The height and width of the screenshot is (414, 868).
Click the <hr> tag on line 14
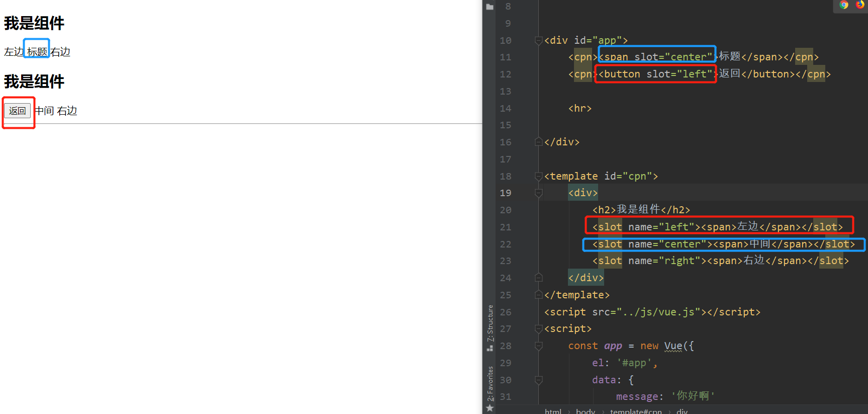tap(580, 109)
